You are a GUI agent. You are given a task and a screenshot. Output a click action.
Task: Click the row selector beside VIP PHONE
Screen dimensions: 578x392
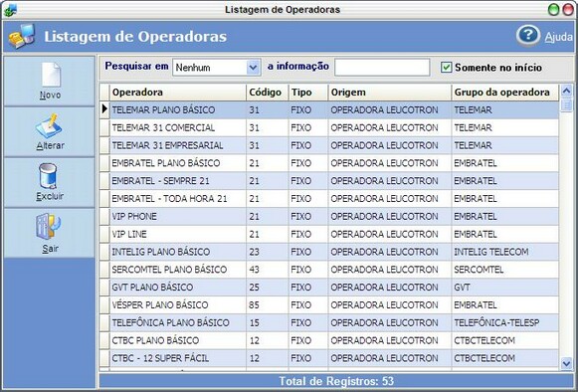(x=104, y=216)
